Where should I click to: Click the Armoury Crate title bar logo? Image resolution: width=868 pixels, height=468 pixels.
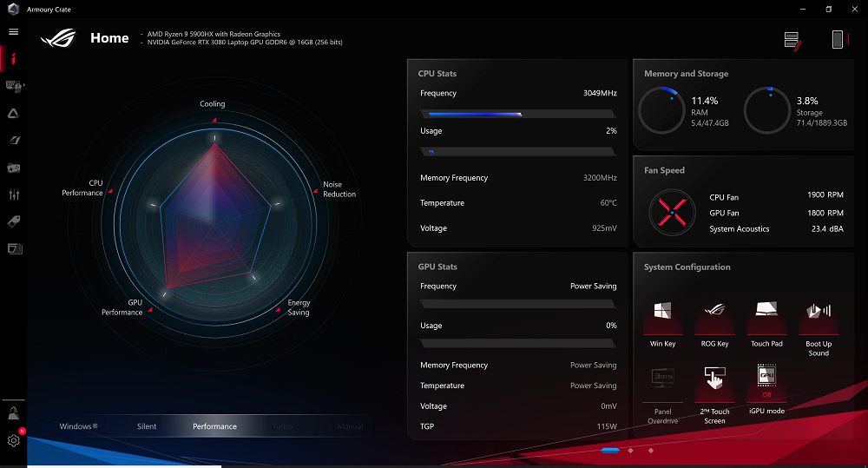(13, 9)
